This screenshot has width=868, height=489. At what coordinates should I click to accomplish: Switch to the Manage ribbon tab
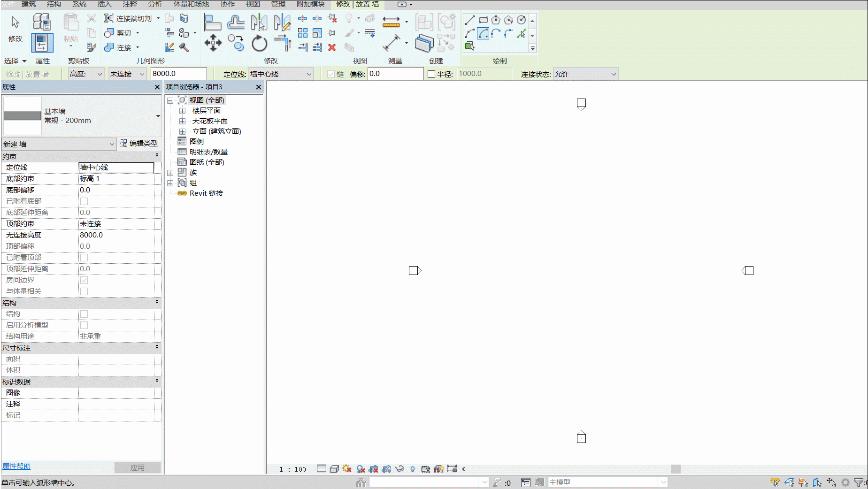(278, 4)
